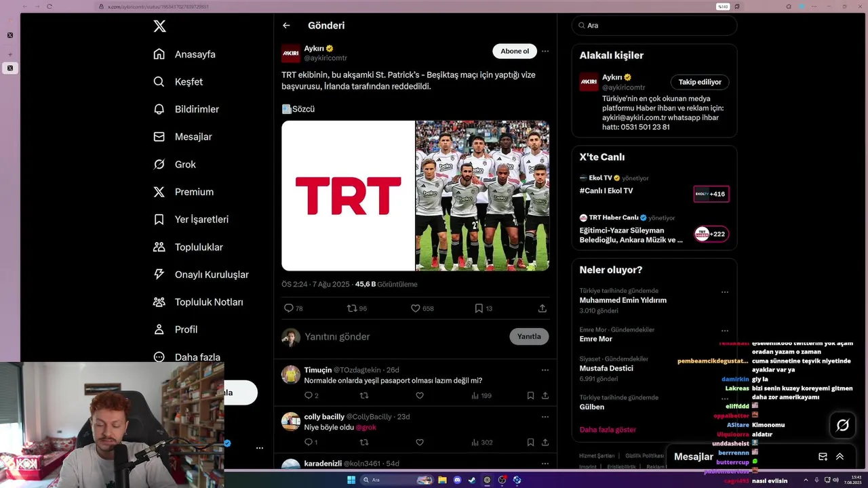This screenshot has height=488, width=868.
Task: Open Topluluklar communities
Action: coord(189,247)
